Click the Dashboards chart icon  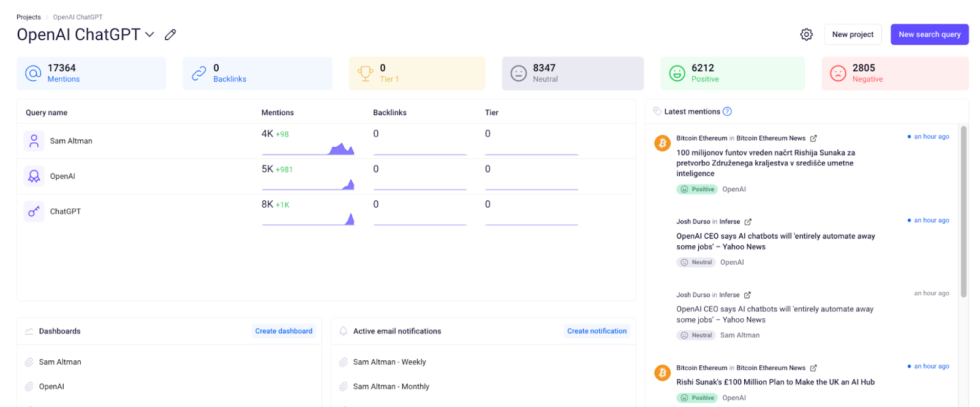[29, 331]
